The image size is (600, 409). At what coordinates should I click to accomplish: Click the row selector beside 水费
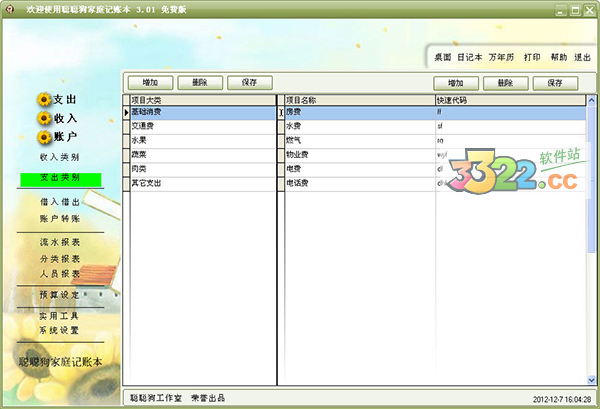pos(281,127)
